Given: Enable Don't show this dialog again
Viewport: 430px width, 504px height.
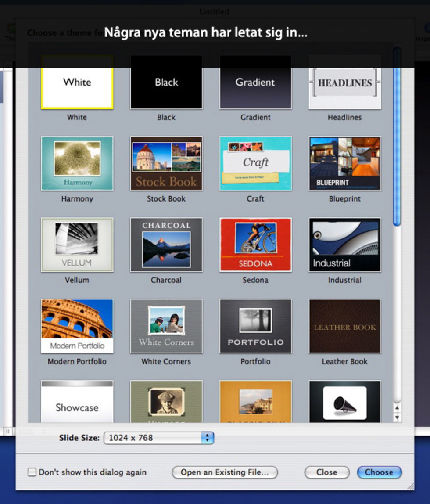Looking at the screenshot, I should tap(32, 472).
